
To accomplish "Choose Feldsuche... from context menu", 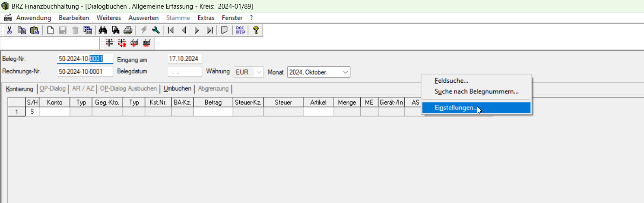I will click(x=476, y=81).
